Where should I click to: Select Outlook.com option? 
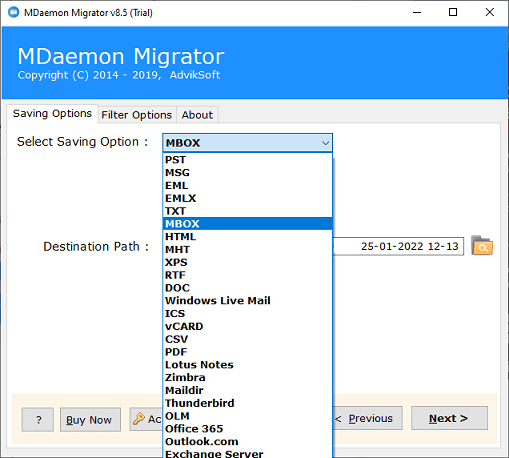click(247, 441)
